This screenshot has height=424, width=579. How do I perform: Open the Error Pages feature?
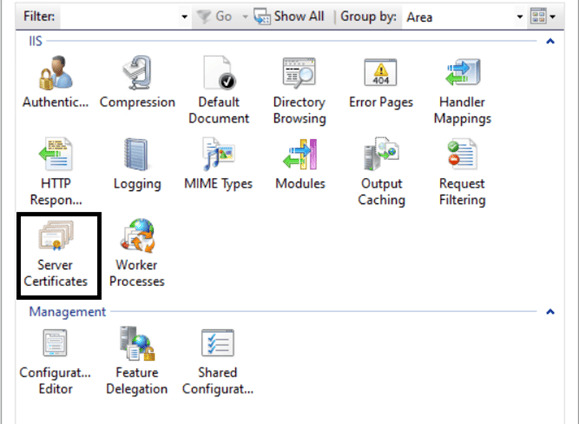point(381,82)
